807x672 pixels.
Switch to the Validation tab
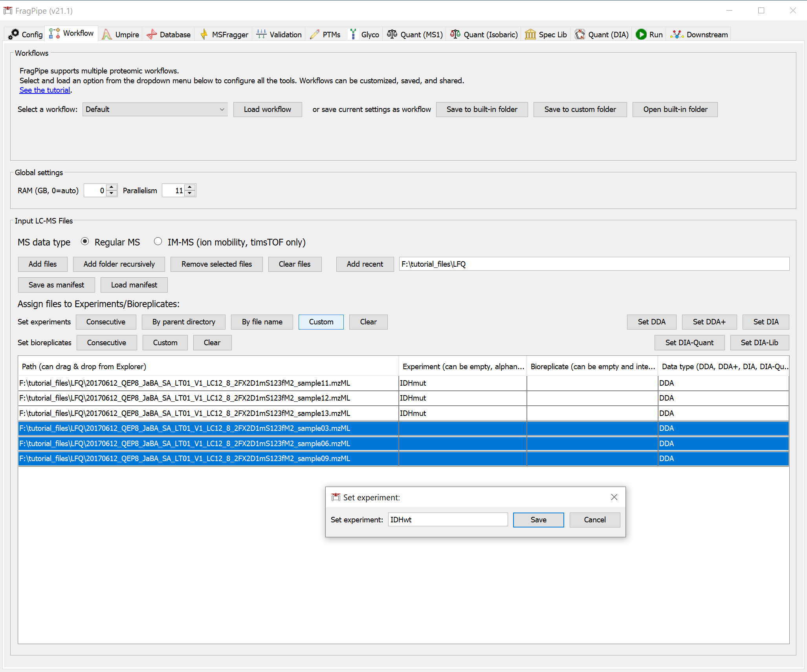coord(279,34)
